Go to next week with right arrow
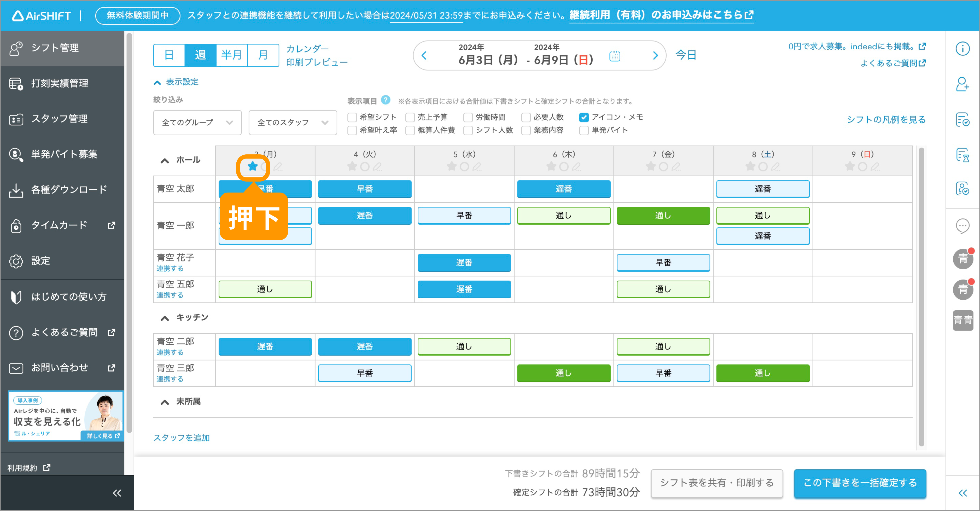 click(x=655, y=56)
